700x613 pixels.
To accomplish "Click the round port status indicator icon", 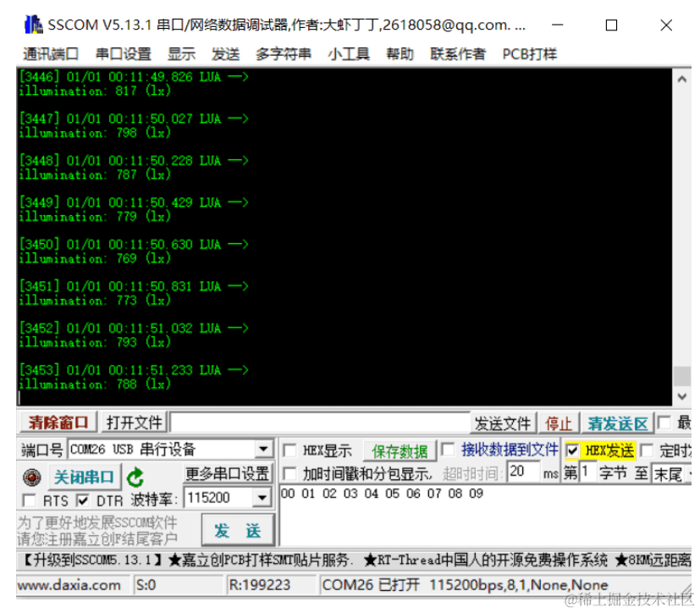I will click(x=32, y=478).
